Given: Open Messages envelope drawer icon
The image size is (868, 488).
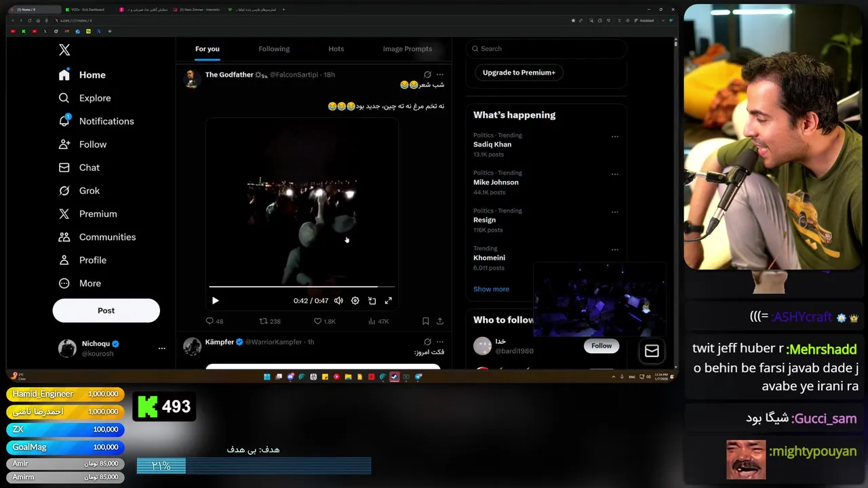Looking at the screenshot, I should 652,351.
